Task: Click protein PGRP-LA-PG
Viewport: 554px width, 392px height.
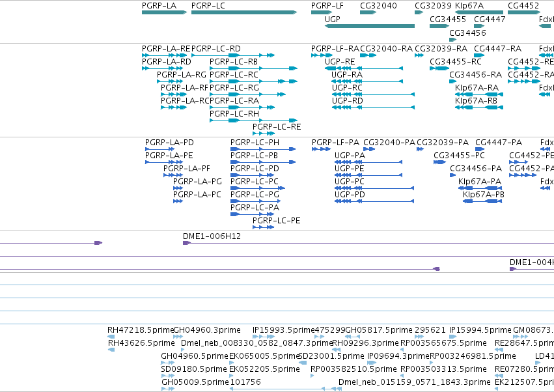Action: point(197,182)
